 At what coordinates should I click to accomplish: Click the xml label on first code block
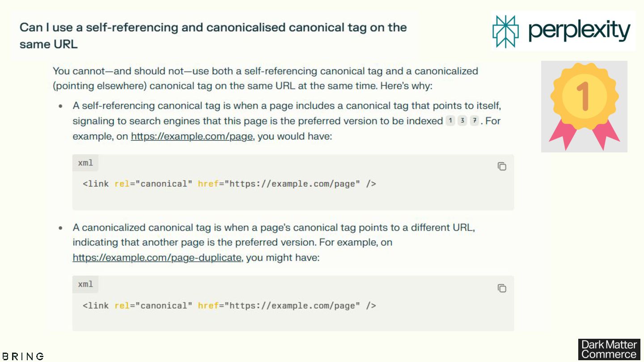click(x=85, y=163)
